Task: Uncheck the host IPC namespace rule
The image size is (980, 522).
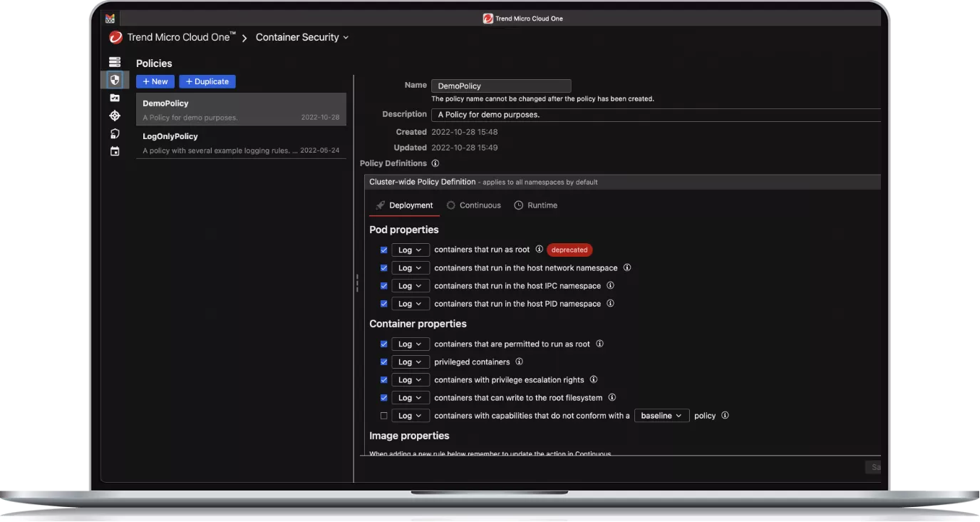Action: [x=383, y=286]
